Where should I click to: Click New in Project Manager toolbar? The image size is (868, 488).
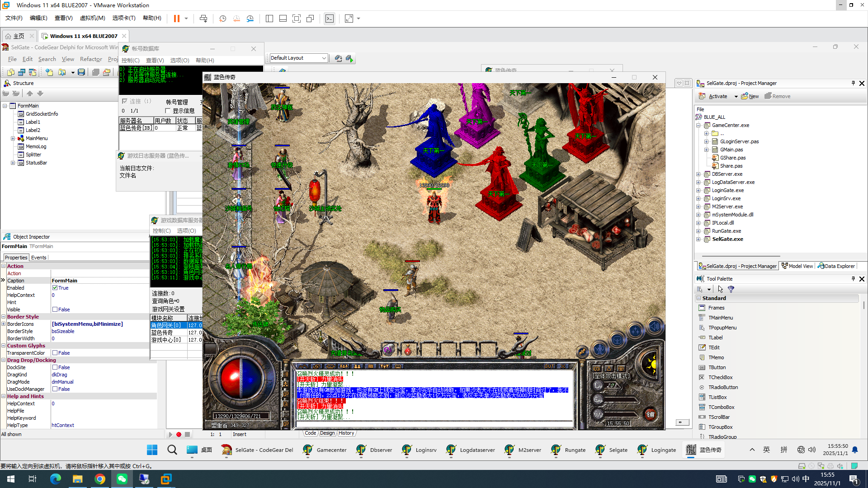(750, 96)
